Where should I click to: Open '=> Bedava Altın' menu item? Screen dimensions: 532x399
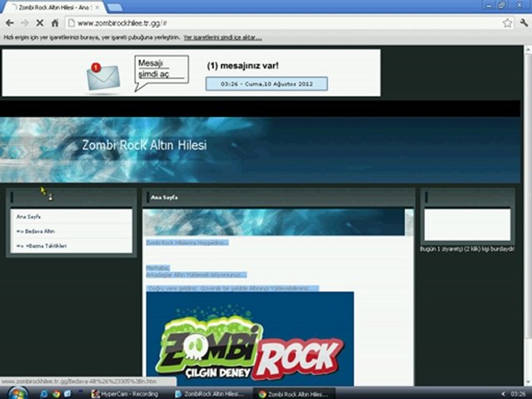pos(35,231)
